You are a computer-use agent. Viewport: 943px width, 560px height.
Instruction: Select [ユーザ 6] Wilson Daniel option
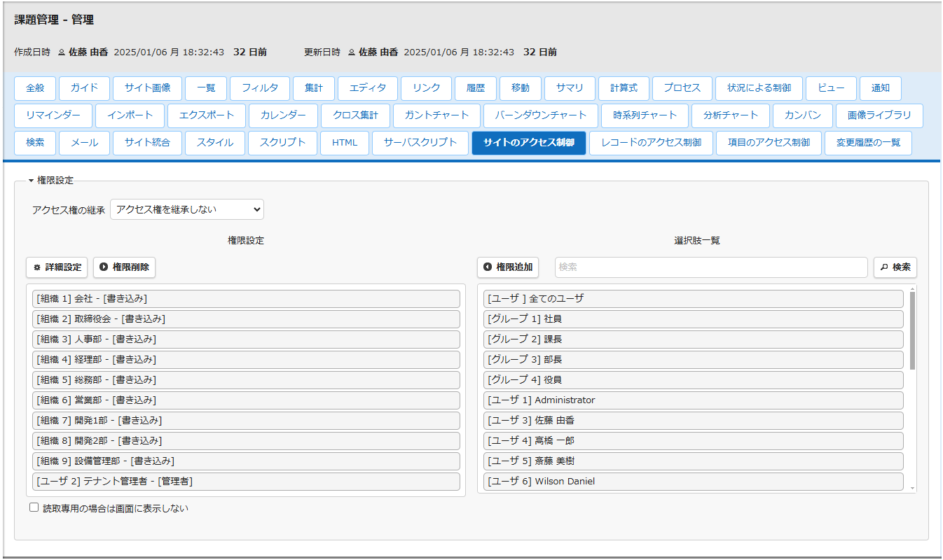[694, 482]
